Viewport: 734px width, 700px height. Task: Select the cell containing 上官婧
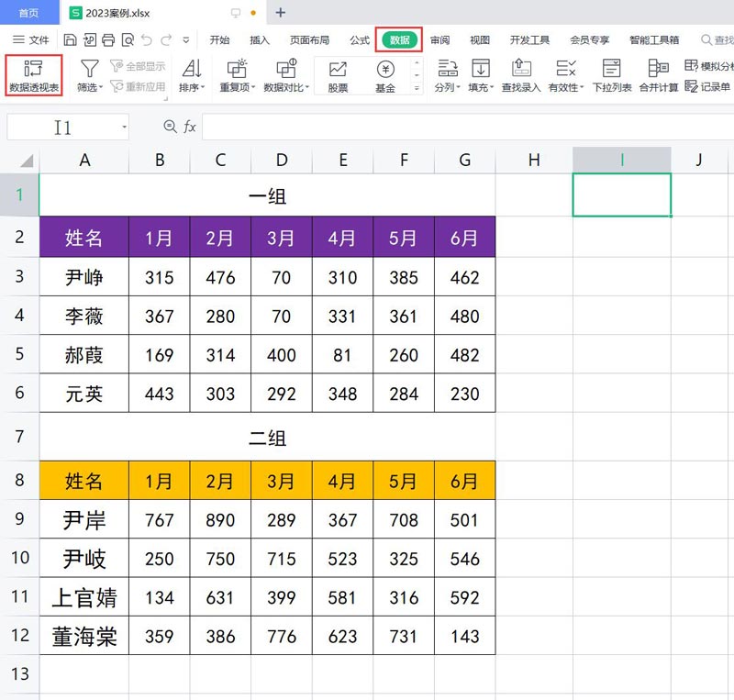tap(84, 596)
